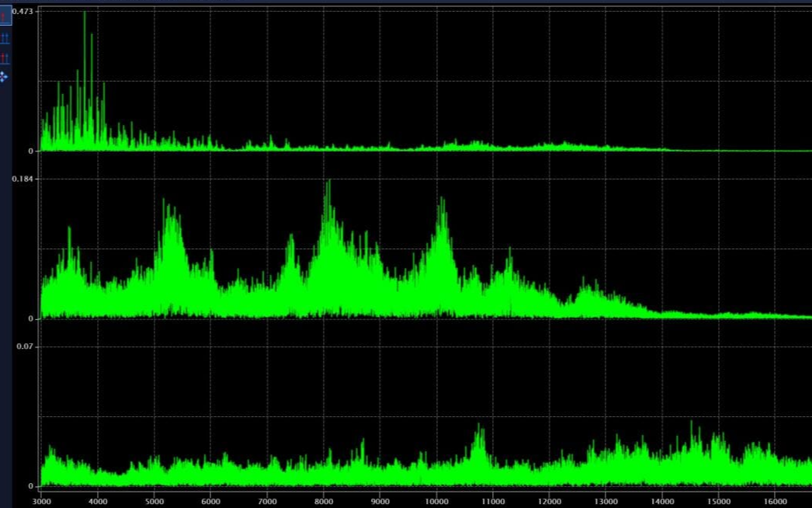Activate the four-way pan arrows tool
Screen dimensions: 812x508
[x=5, y=77]
